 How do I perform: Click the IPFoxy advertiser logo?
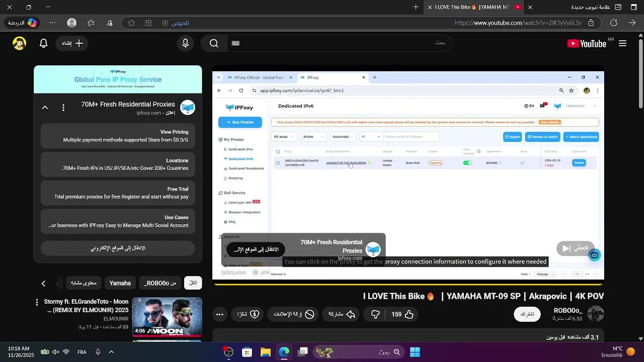pyautogui.click(x=188, y=108)
